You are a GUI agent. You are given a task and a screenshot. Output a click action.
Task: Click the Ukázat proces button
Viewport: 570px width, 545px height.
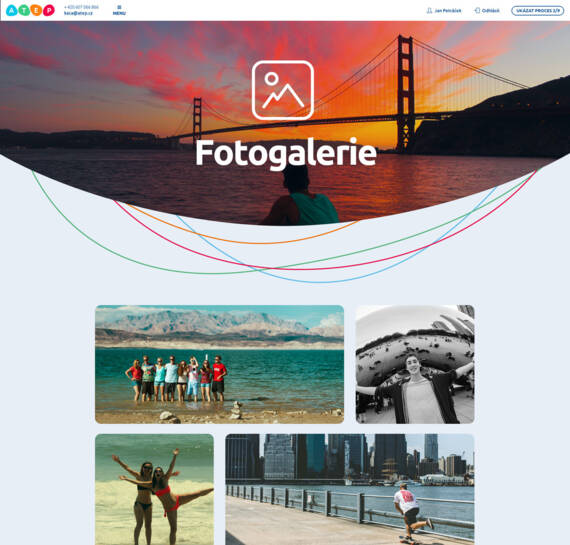point(538,11)
